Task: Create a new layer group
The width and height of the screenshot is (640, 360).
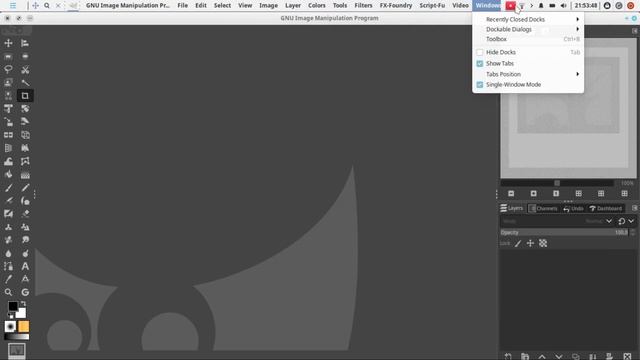Action: (525, 356)
